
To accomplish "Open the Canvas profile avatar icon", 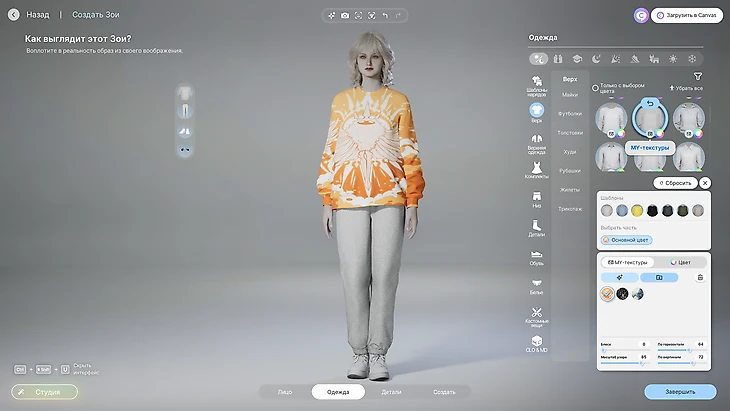I will coord(641,15).
